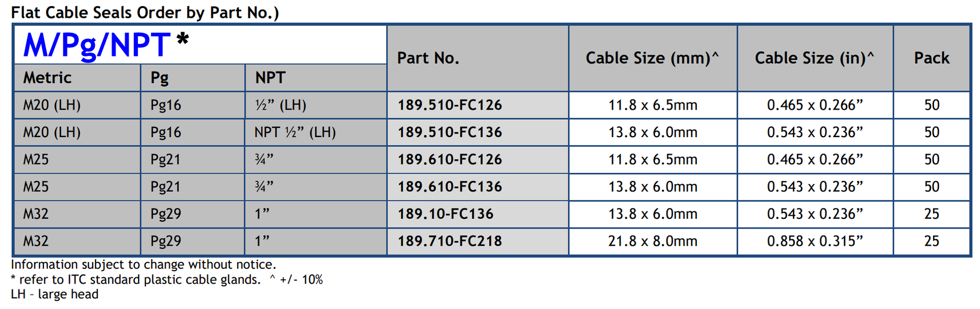Click the Cable Size (in) column header

[814, 58]
